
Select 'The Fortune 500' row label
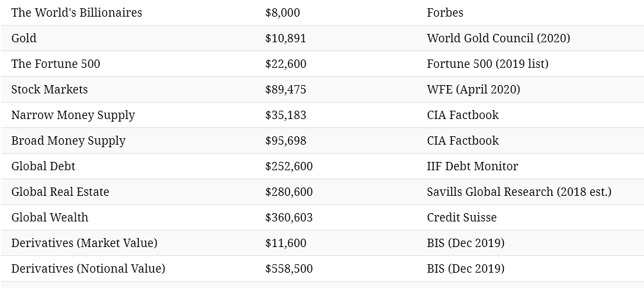tap(56, 64)
